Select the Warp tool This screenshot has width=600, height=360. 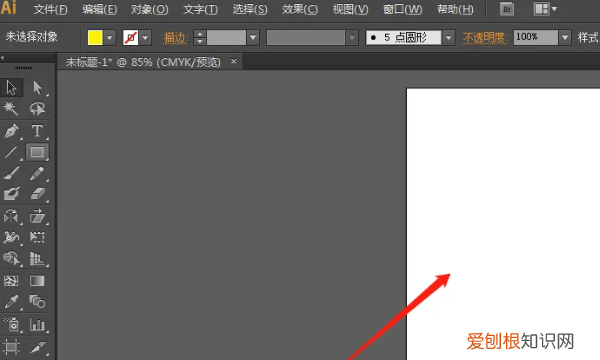coord(11,237)
